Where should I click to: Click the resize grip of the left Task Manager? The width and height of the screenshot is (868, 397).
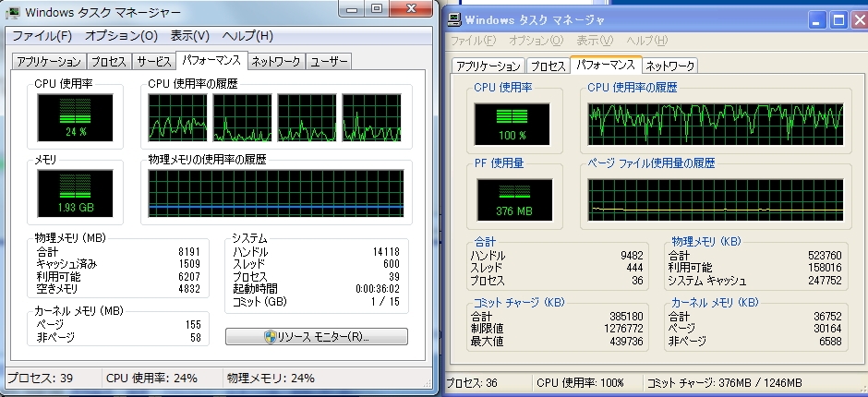(x=427, y=382)
